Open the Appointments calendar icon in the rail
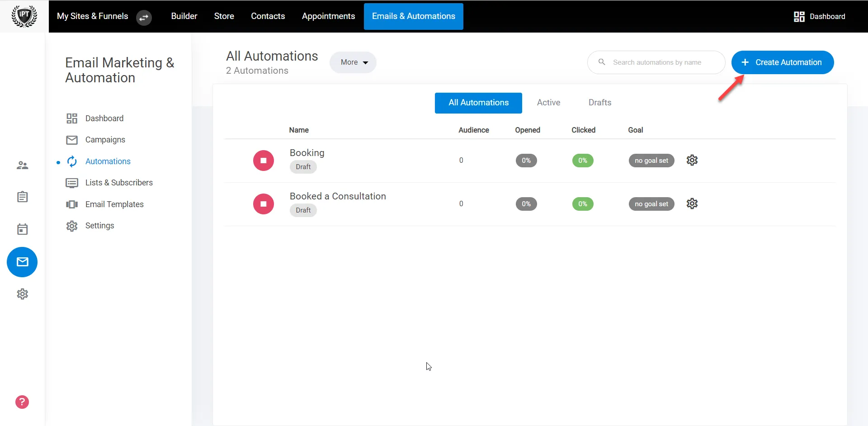This screenshot has height=426, width=868. tap(22, 229)
